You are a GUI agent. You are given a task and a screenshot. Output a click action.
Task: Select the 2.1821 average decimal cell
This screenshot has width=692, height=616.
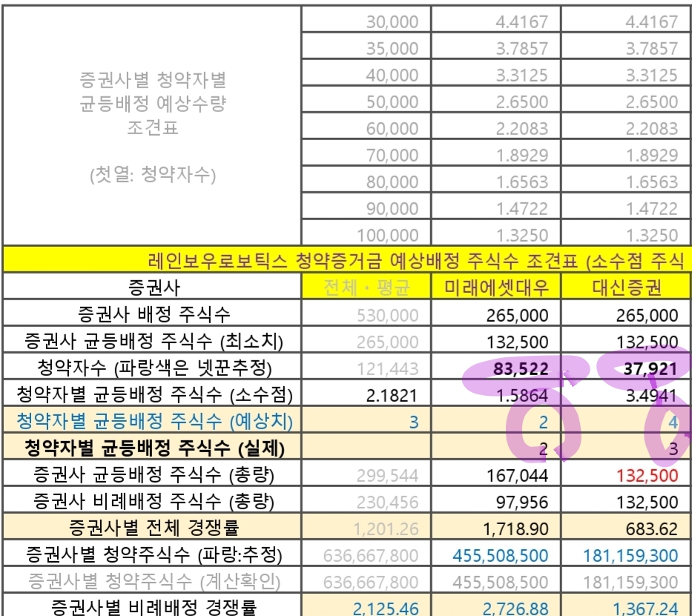point(366,394)
